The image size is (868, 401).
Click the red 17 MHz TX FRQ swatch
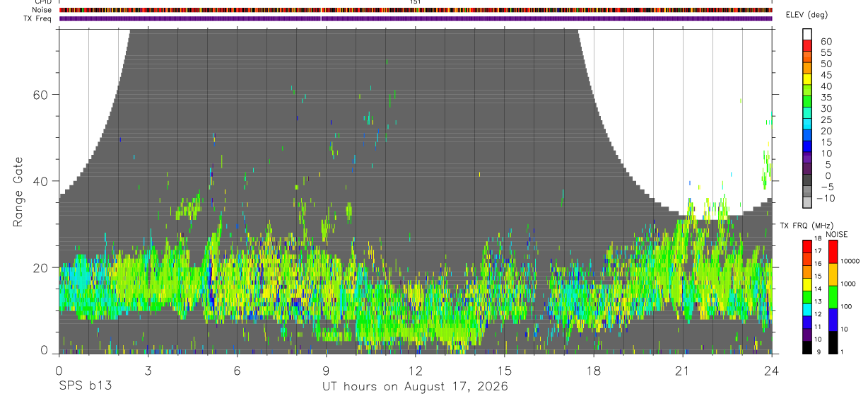coord(807,247)
